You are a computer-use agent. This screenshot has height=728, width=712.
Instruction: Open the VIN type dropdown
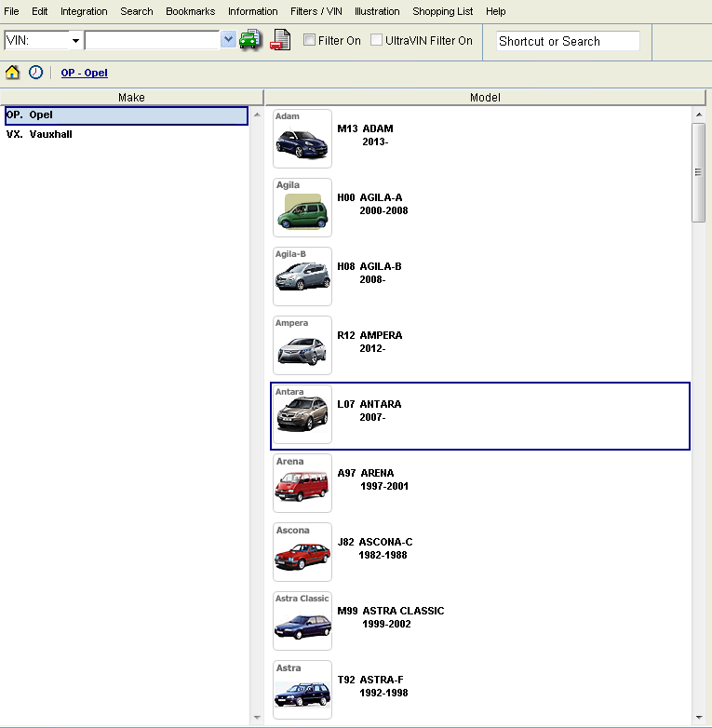click(74, 41)
